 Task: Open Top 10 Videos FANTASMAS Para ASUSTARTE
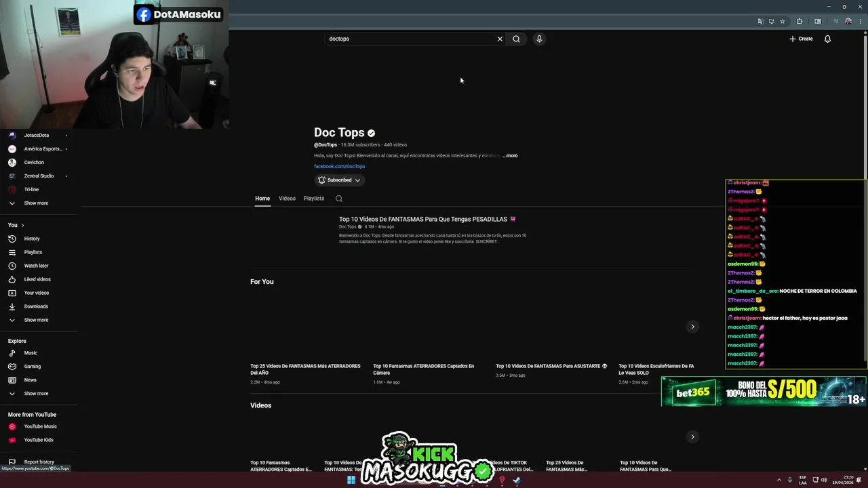click(551, 366)
